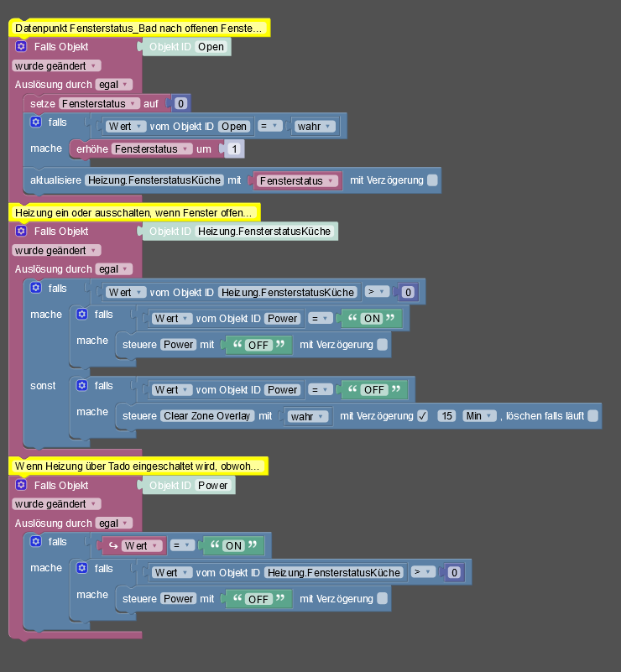The image size is (621, 672).
Task: Click gear on falls FensterstatusKüche > 0 in third trigger
Action: [x=82, y=568]
